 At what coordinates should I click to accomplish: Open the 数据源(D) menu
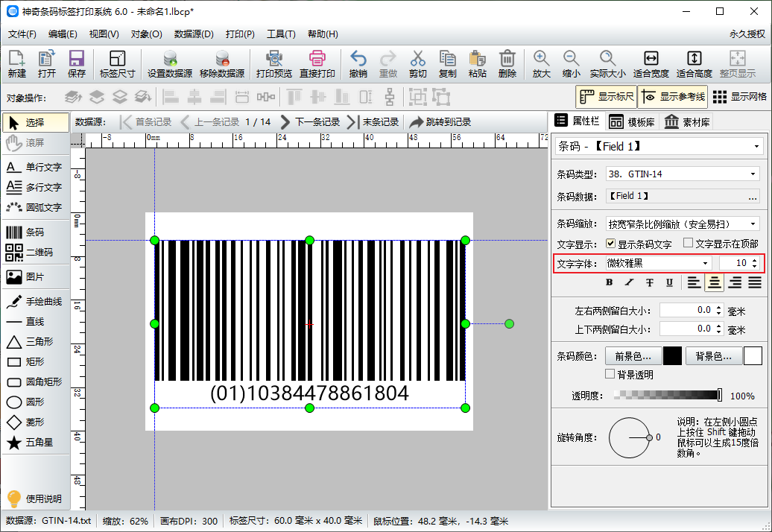pyautogui.click(x=194, y=34)
